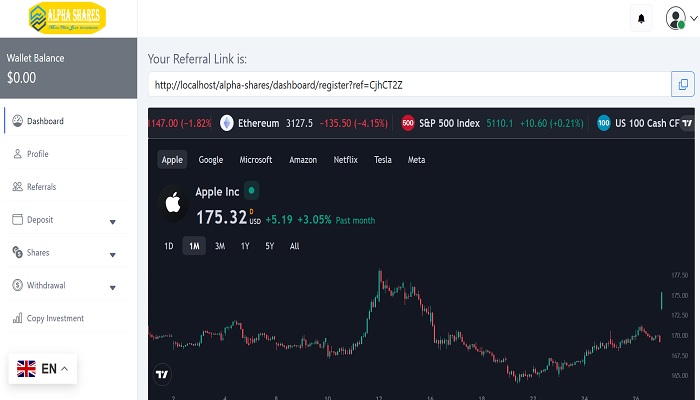Open the Profile page in the sidebar
Image resolution: width=700 pixels, height=400 pixels.
coord(37,154)
